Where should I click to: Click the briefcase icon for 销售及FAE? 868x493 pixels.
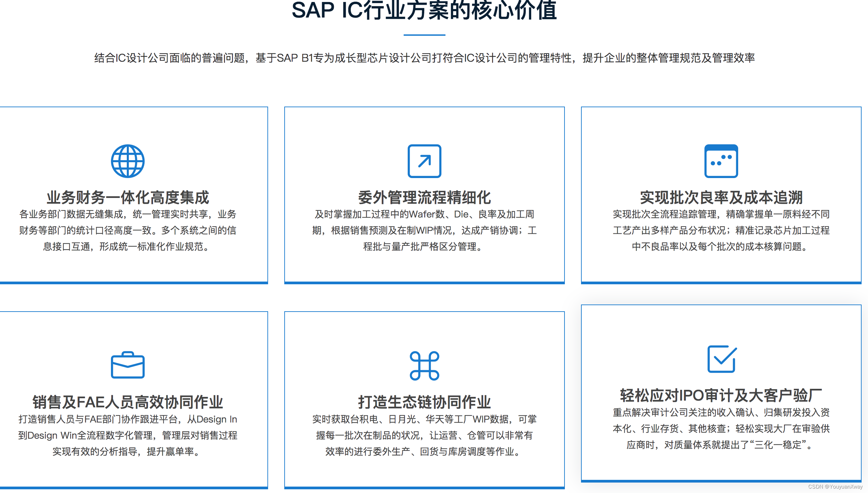pos(127,365)
